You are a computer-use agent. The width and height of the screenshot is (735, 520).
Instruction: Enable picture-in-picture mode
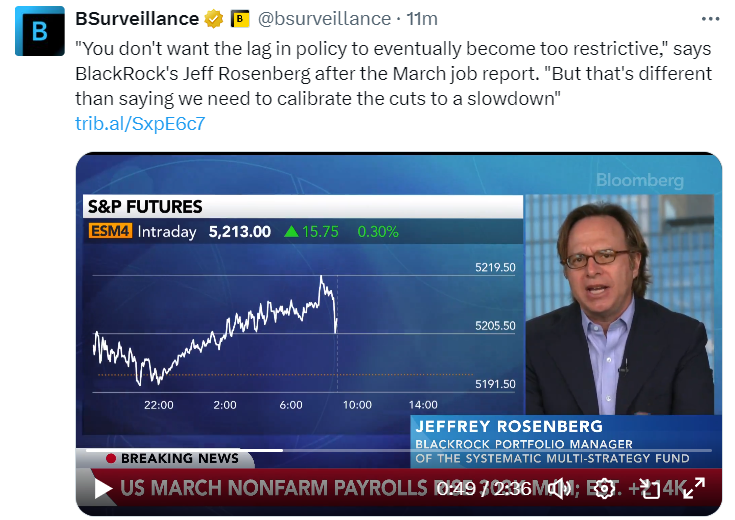650,489
